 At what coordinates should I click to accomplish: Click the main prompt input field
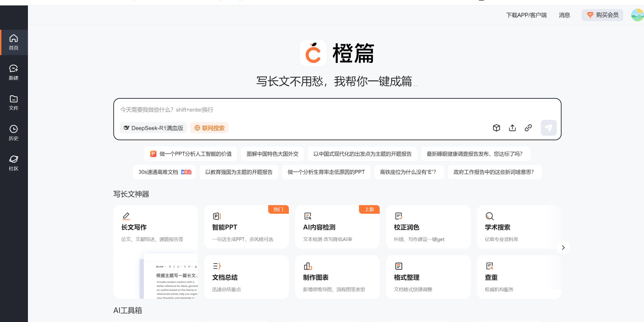302,110
